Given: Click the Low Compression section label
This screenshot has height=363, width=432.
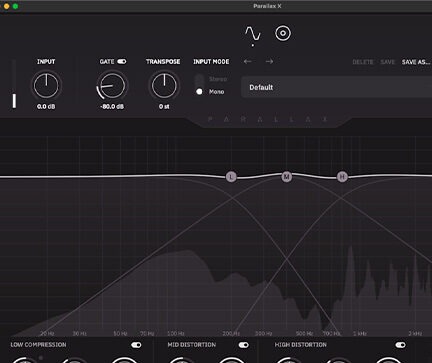Looking at the screenshot, I should (38, 345).
